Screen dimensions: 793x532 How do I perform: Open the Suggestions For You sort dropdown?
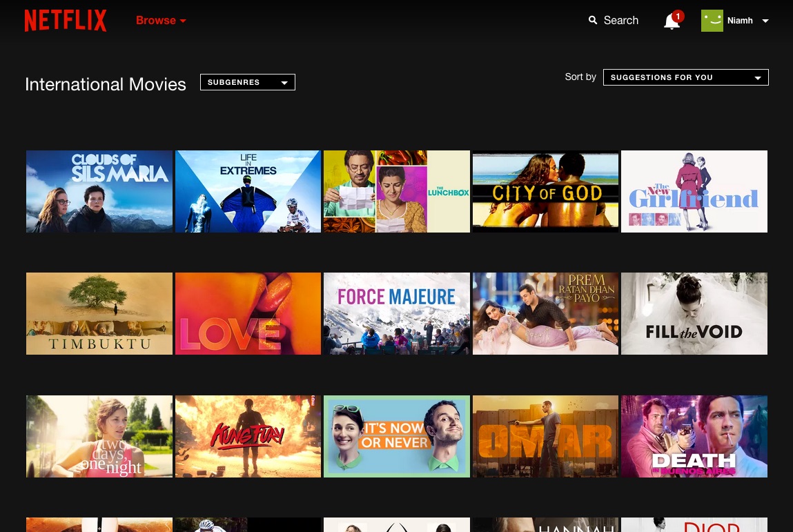(686, 77)
